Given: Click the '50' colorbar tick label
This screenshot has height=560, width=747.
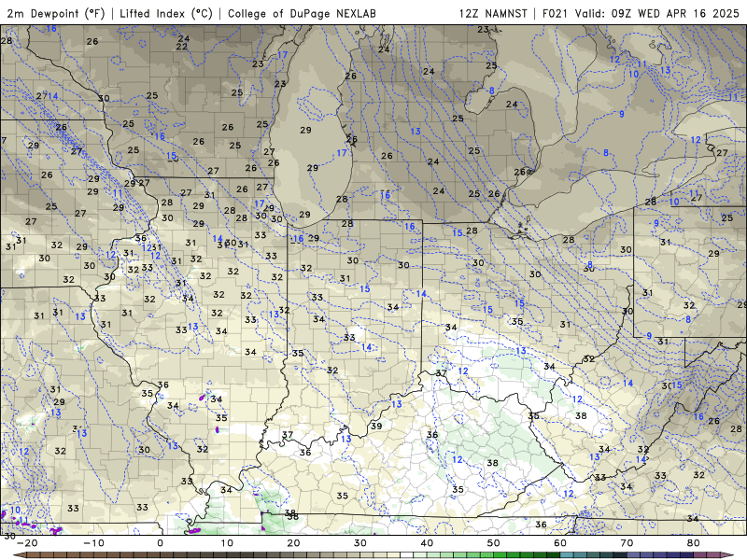Looking at the screenshot, I should click(x=494, y=543).
